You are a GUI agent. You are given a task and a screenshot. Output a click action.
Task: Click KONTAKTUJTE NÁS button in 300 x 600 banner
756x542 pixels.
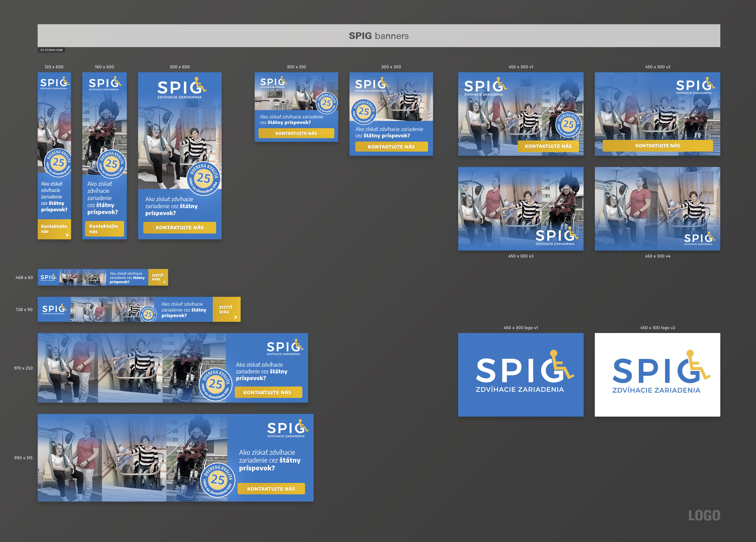(180, 227)
